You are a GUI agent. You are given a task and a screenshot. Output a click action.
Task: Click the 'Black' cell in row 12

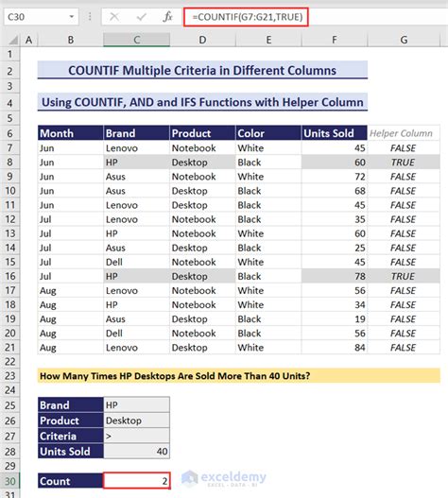pos(268,219)
